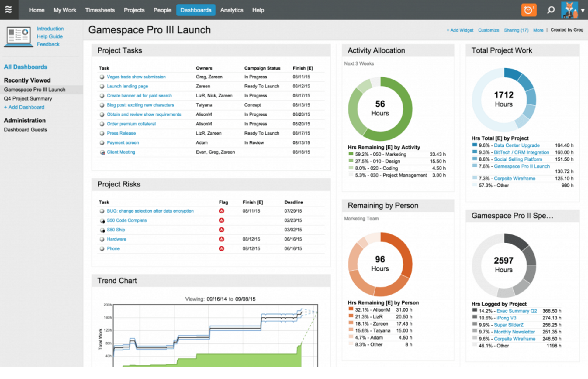Viewport: 588px width, 379px height.
Task: Click green Marketing legend color swatch
Action: coord(351,154)
